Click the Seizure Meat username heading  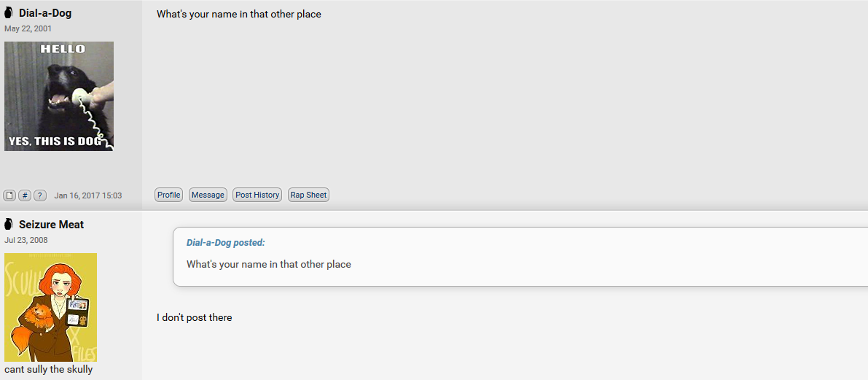52,225
